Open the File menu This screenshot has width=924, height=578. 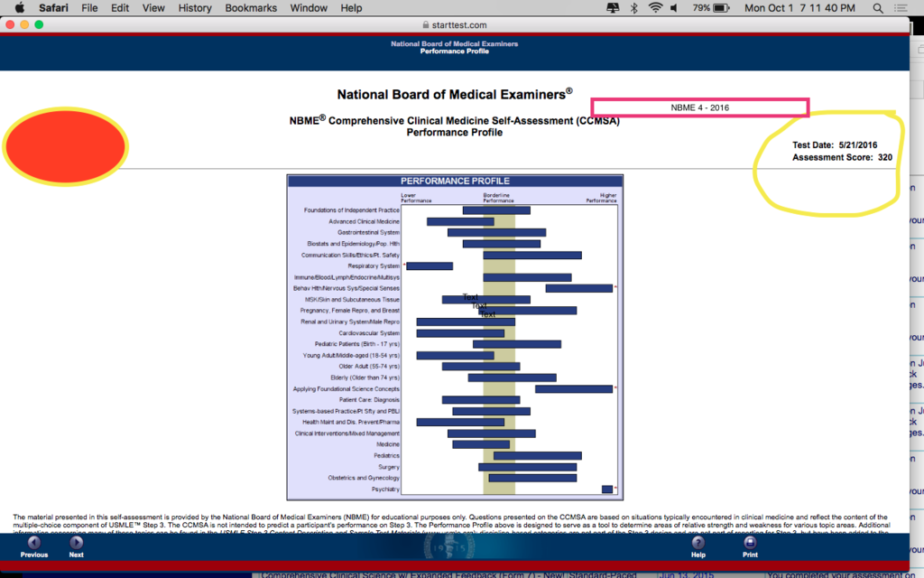pyautogui.click(x=89, y=8)
